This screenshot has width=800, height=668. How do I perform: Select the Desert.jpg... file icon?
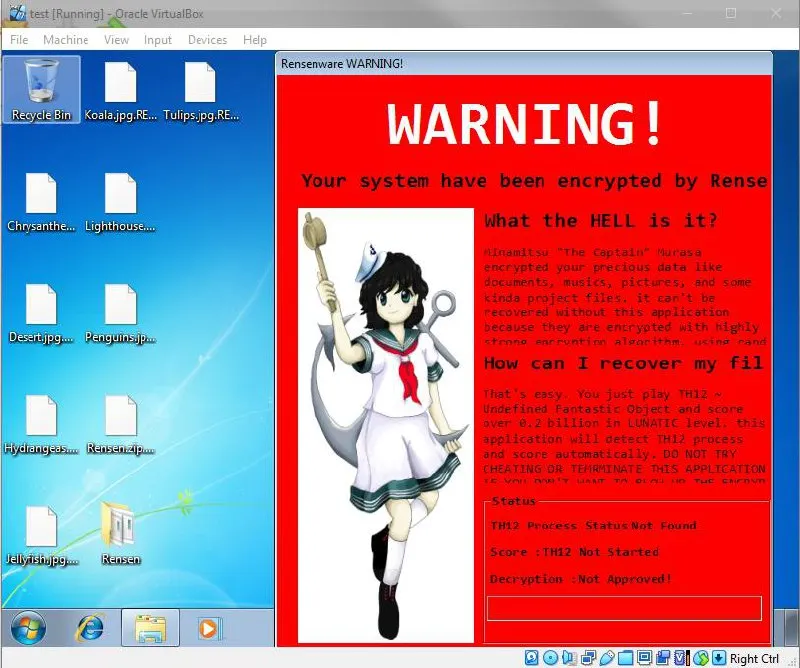pos(41,313)
